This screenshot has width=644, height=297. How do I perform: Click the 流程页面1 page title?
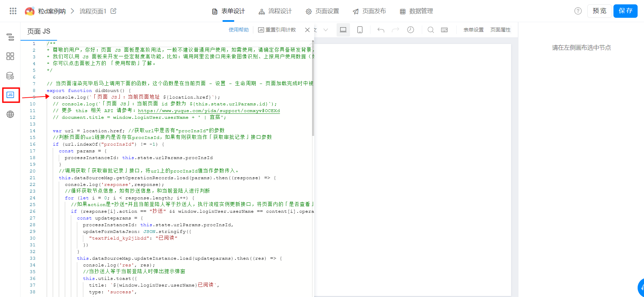(93, 11)
